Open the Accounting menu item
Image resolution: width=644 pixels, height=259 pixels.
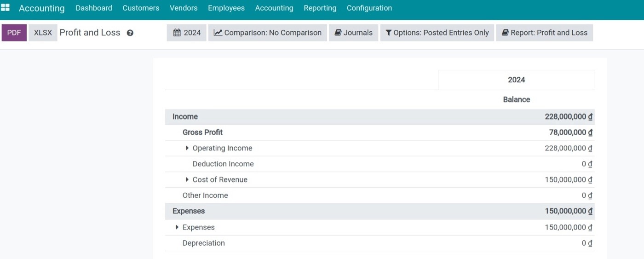click(274, 8)
